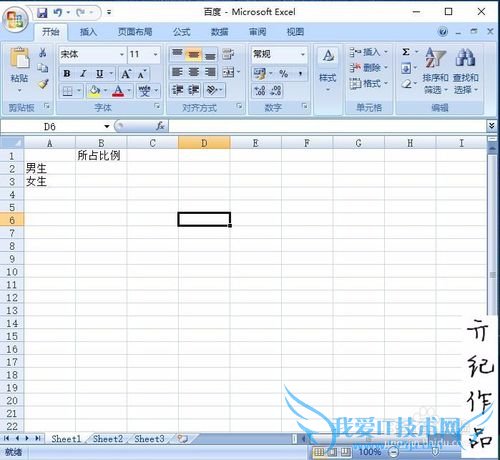Image resolution: width=500 pixels, height=460 pixels.
Task: Apply cell borders icon
Action: [x=68, y=91]
